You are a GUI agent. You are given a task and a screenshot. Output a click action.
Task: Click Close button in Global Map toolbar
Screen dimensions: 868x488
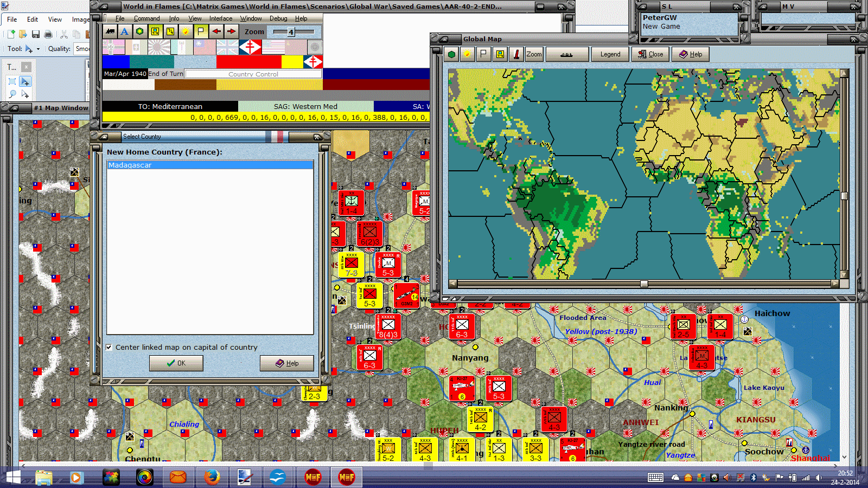(x=650, y=54)
